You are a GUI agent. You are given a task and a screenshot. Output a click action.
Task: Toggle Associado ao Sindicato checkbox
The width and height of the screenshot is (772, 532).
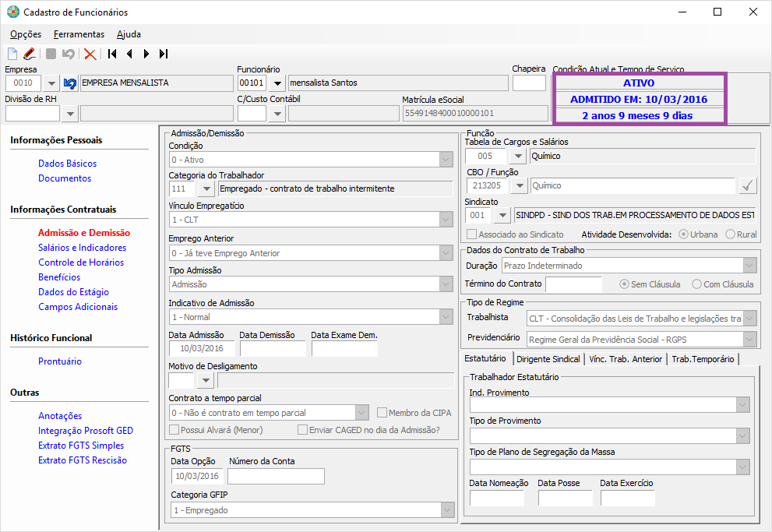(471, 234)
